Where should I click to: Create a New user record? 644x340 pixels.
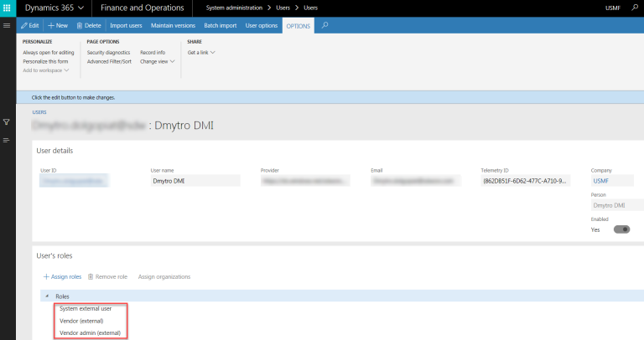pyautogui.click(x=58, y=26)
